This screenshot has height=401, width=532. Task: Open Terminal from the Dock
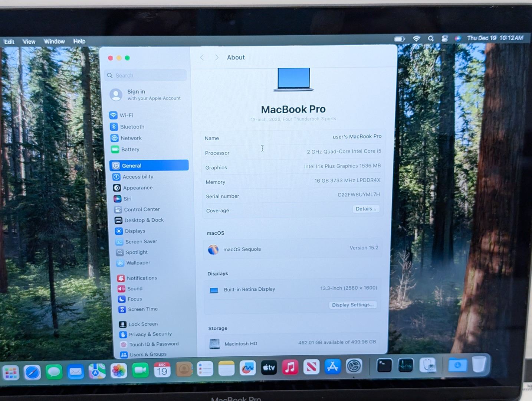384,366
